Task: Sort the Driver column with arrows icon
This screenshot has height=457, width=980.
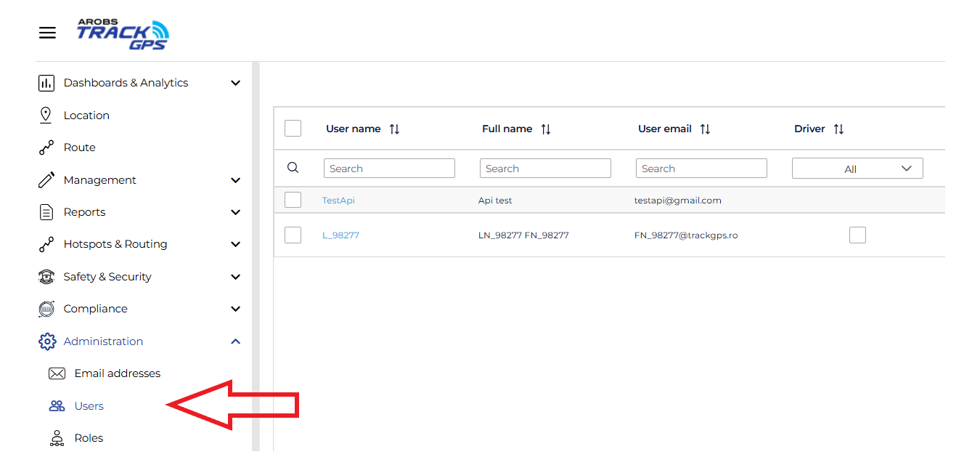Action: tap(838, 129)
